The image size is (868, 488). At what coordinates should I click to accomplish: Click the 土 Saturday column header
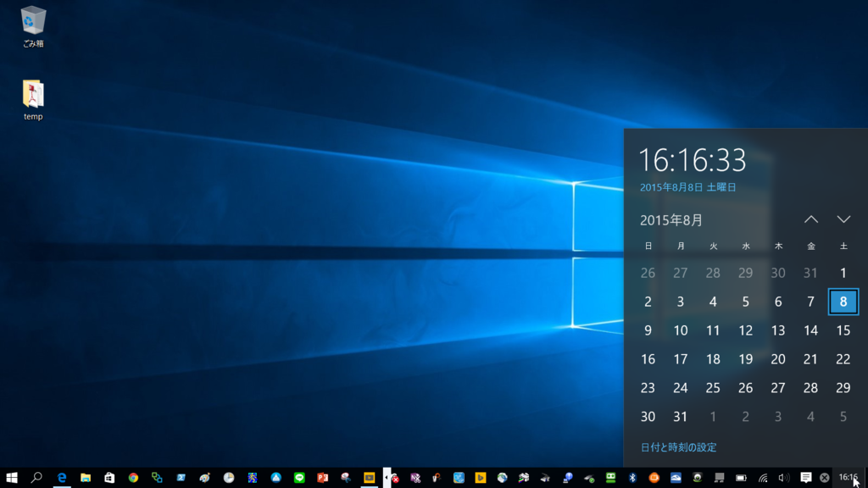point(843,247)
